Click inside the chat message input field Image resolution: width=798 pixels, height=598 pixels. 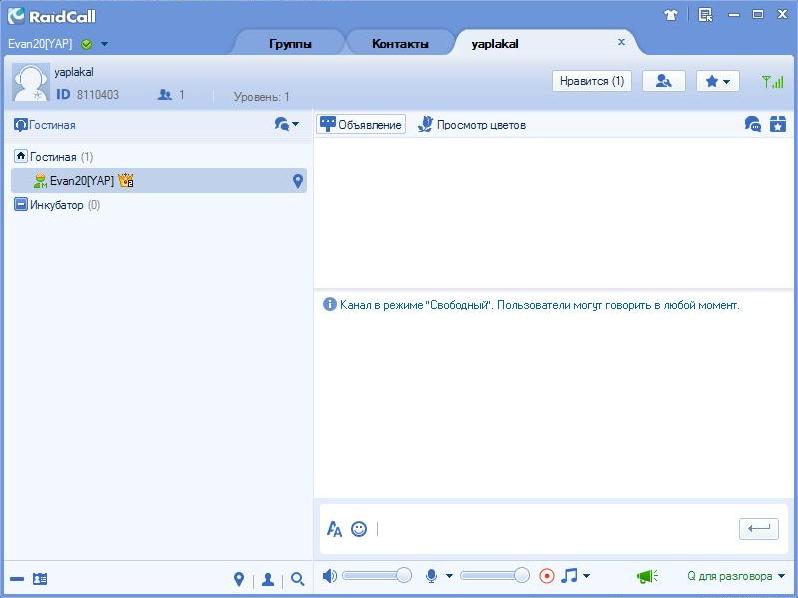[x=555, y=529]
